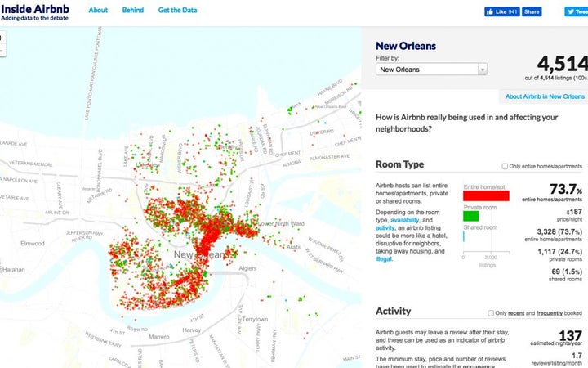588x368 pixels.
Task: Click the Terrytown label on the map
Action: pos(255,319)
